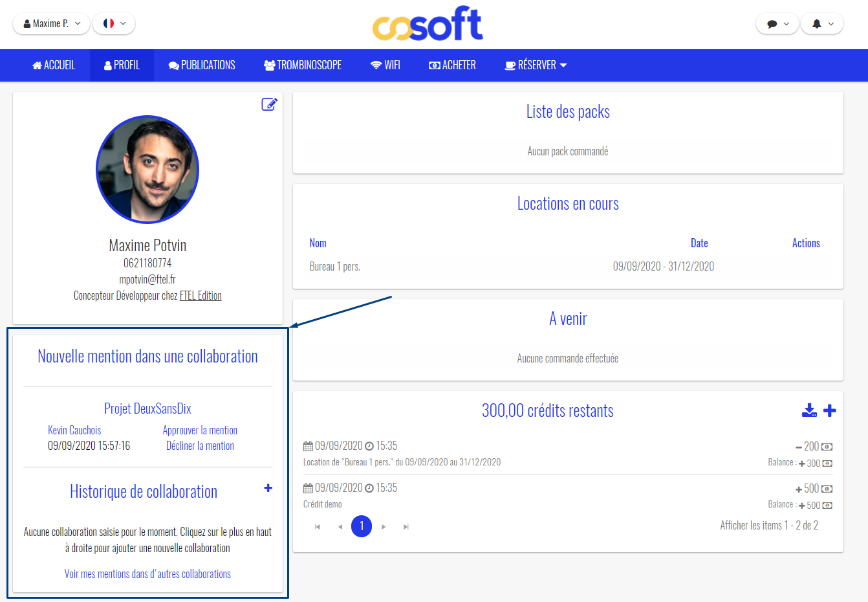
Task: Select the PROFIL menu tab
Action: pyautogui.click(x=122, y=65)
